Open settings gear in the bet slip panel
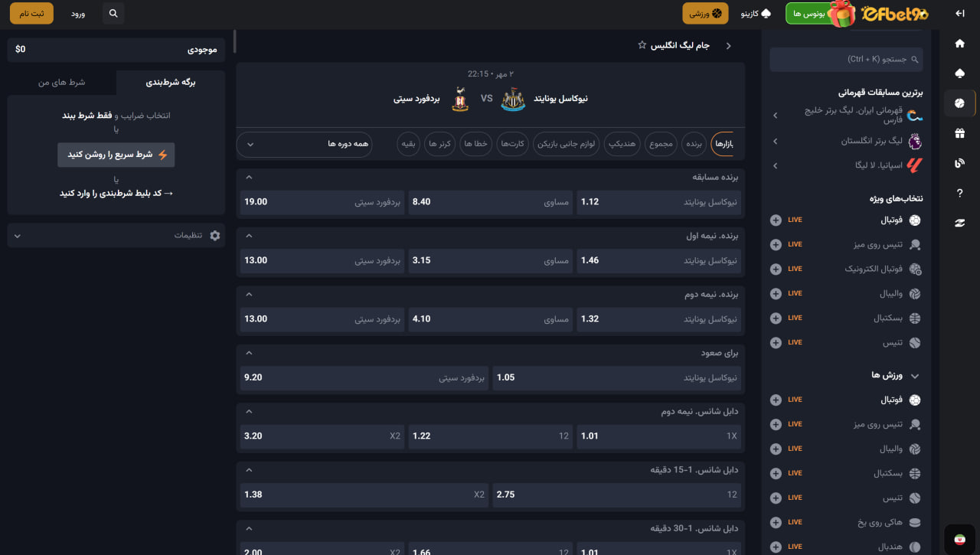The image size is (980, 555). point(214,236)
